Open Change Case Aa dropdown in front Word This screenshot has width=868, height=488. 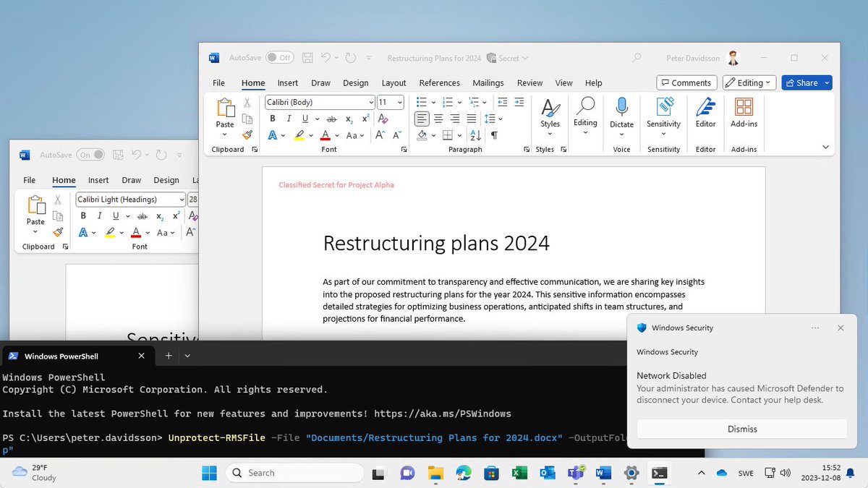tap(355, 135)
